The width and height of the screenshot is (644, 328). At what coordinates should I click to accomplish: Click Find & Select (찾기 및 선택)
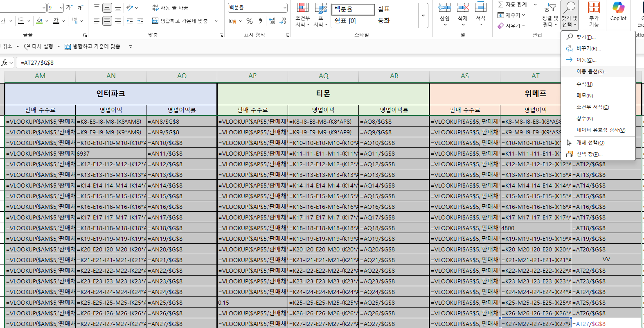(x=570, y=15)
